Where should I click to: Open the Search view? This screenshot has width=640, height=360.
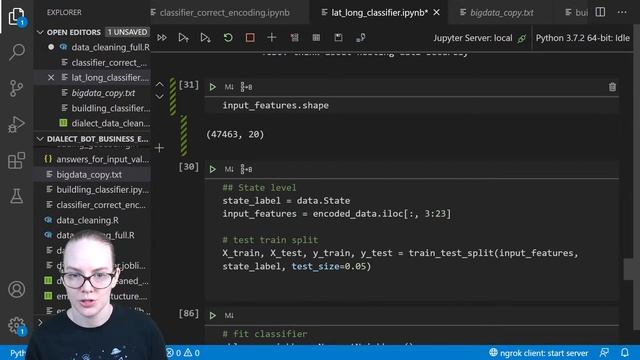pos(16,52)
